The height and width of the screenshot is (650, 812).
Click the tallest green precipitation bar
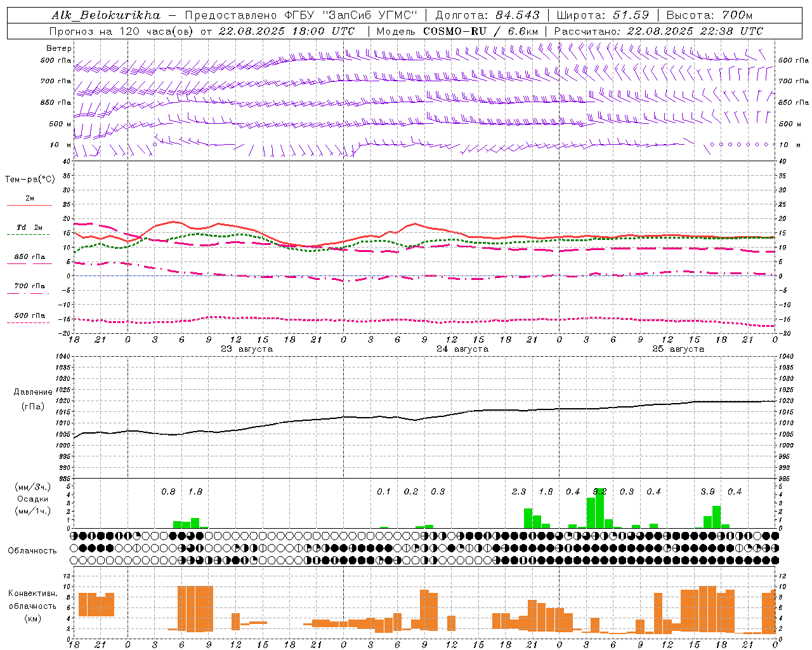599,508
